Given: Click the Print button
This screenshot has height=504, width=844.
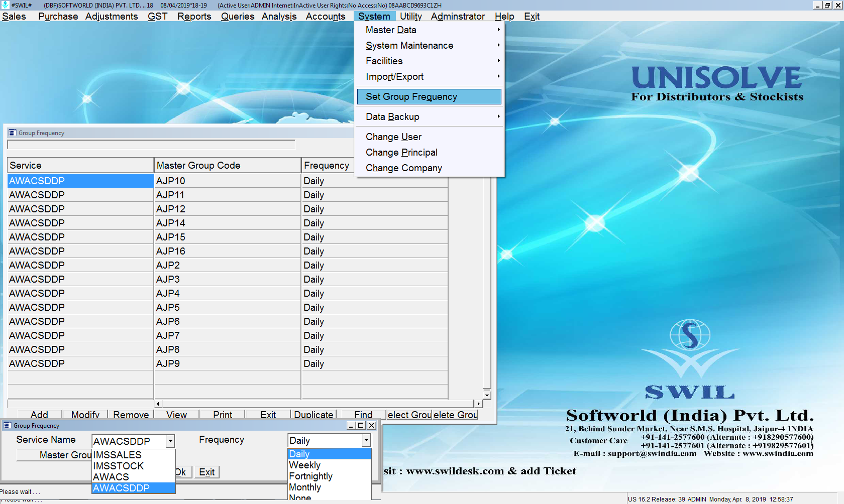Looking at the screenshot, I should pyautogui.click(x=223, y=415).
